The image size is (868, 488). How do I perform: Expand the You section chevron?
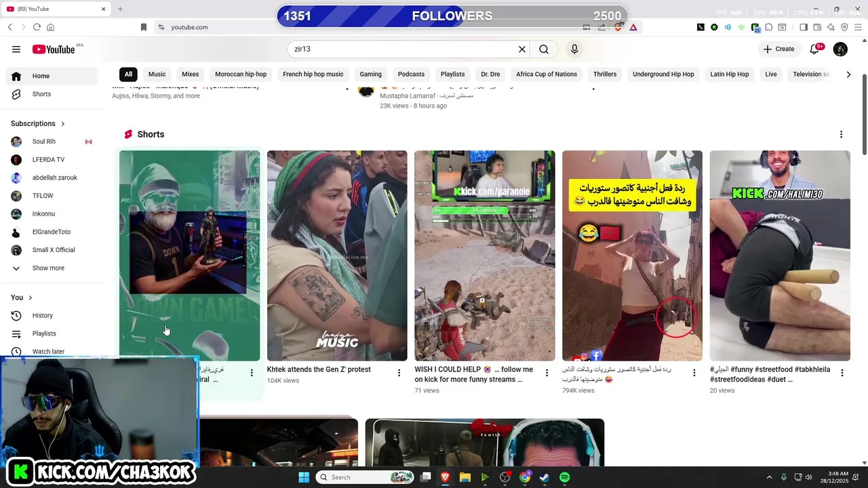[30, 298]
